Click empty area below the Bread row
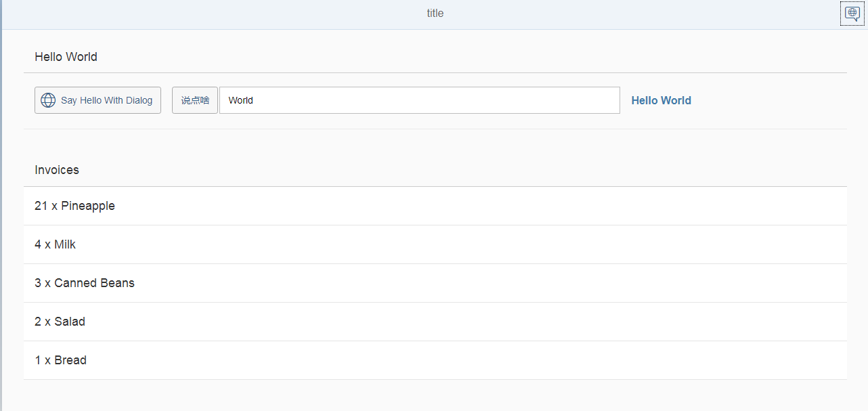Viewport: 868px width, 411px height. [433, 395]
